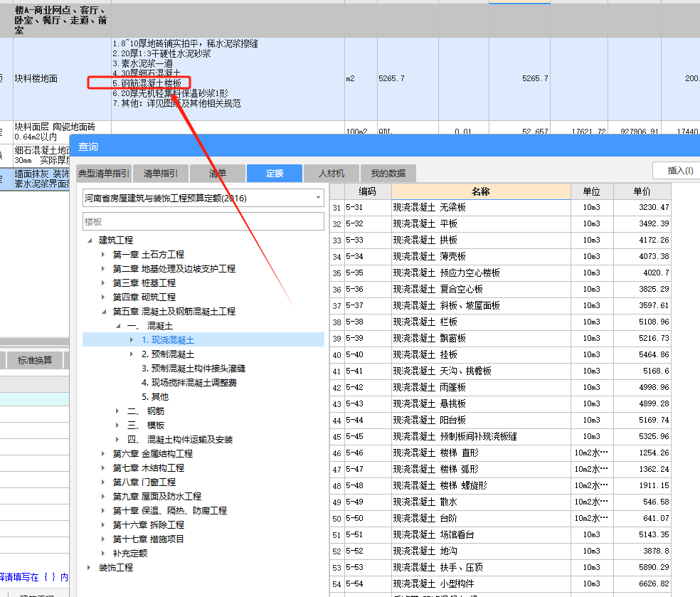This screenshot has height=597, width=700.
Task: Click the 标准换算 tab in main window
Action: pos(35,360)
